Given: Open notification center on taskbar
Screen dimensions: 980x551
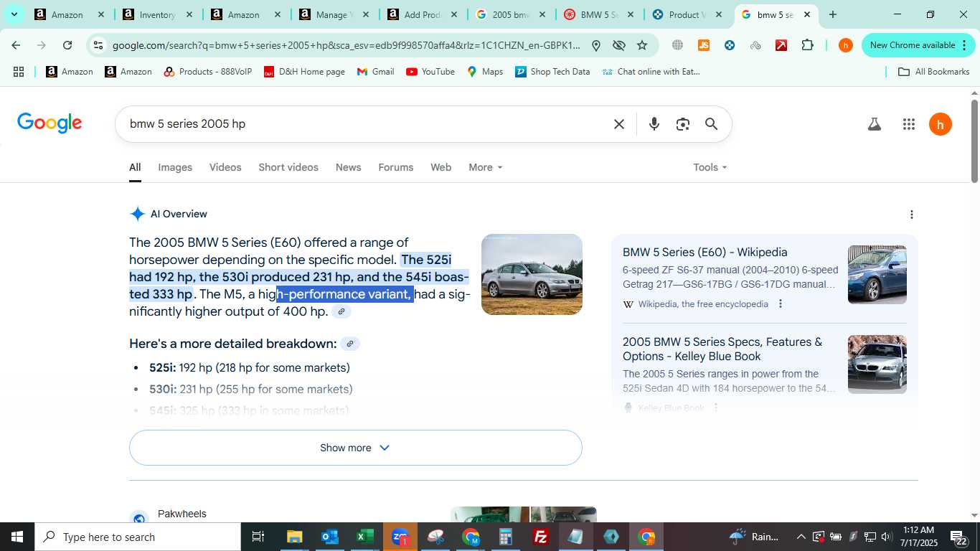Looking at the screenshot, I should click(959, 537).
